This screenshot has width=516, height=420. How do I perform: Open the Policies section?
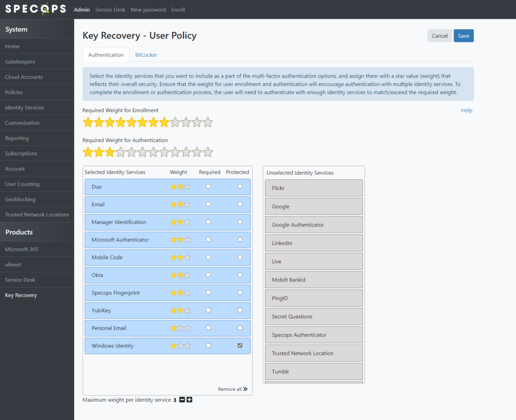coord(37,92)
